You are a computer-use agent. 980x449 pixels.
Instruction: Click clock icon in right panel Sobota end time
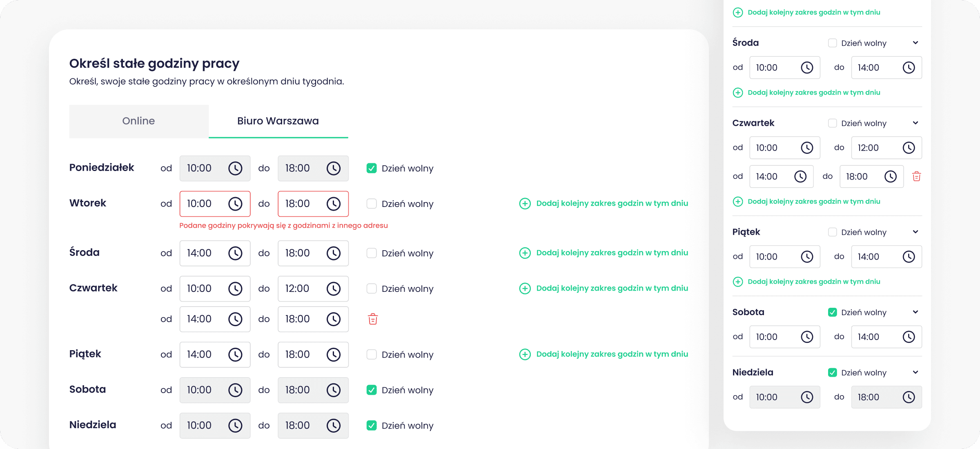click(x=909, y=337)
